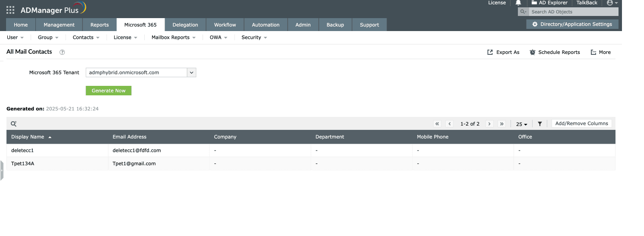
Task: Click the notification bell icon
Action: tap(518, 3)
